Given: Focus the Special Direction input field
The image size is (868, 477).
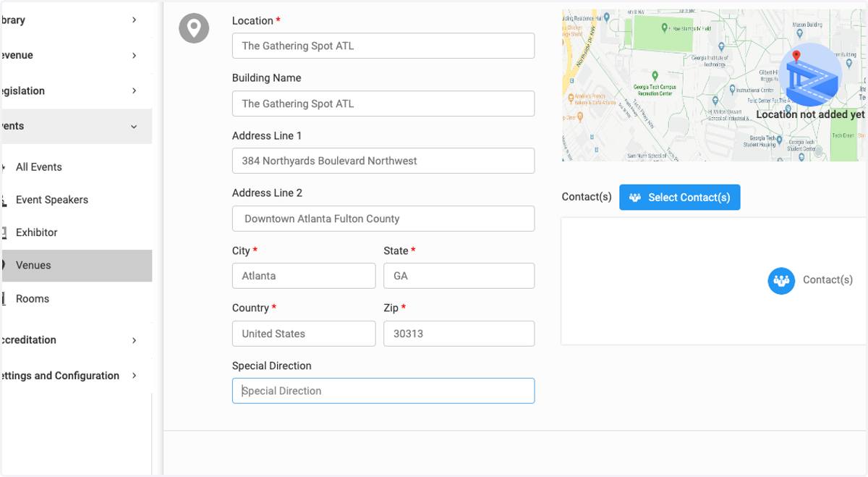Looking at the screenshot, I should click(x=383, y=391).
